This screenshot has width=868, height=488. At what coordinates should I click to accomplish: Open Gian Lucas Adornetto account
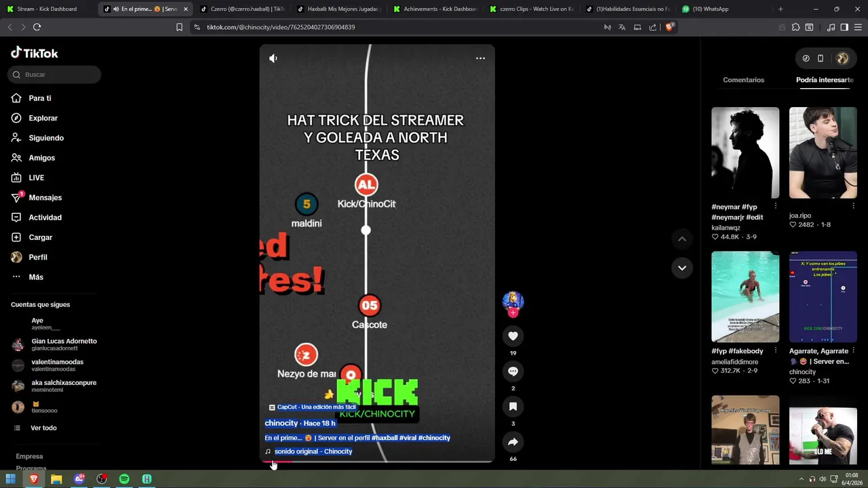point(54,344)
